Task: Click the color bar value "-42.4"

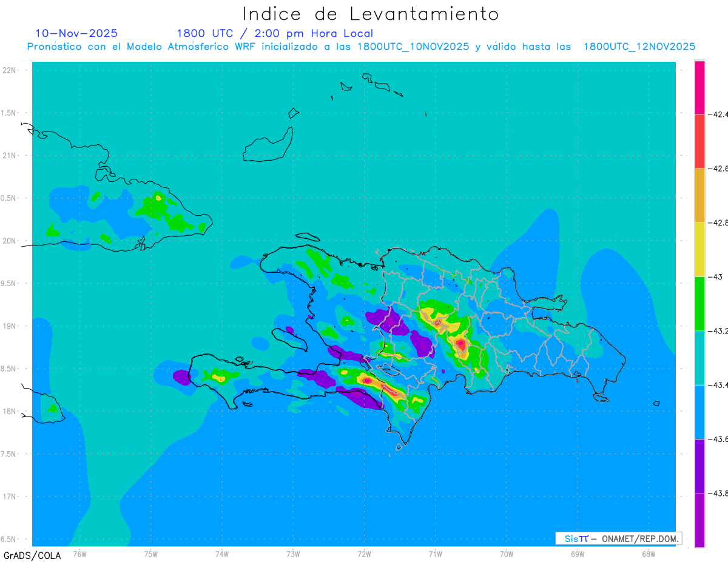Action: 718,114
